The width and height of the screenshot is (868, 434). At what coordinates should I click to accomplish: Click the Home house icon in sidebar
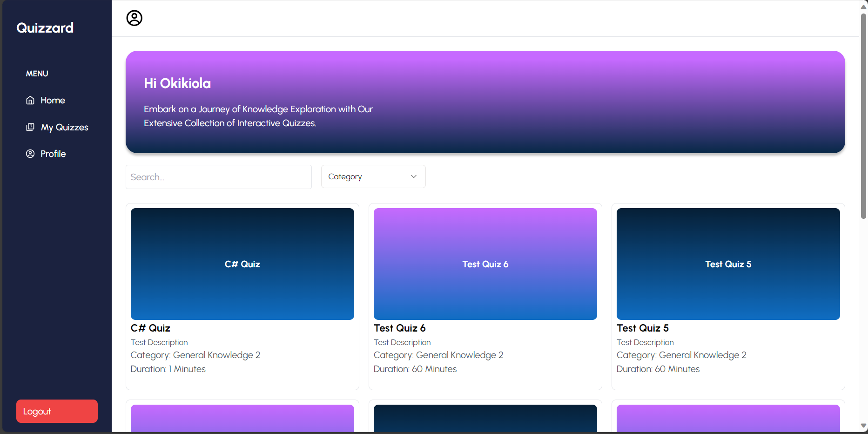tap(30, 100)
